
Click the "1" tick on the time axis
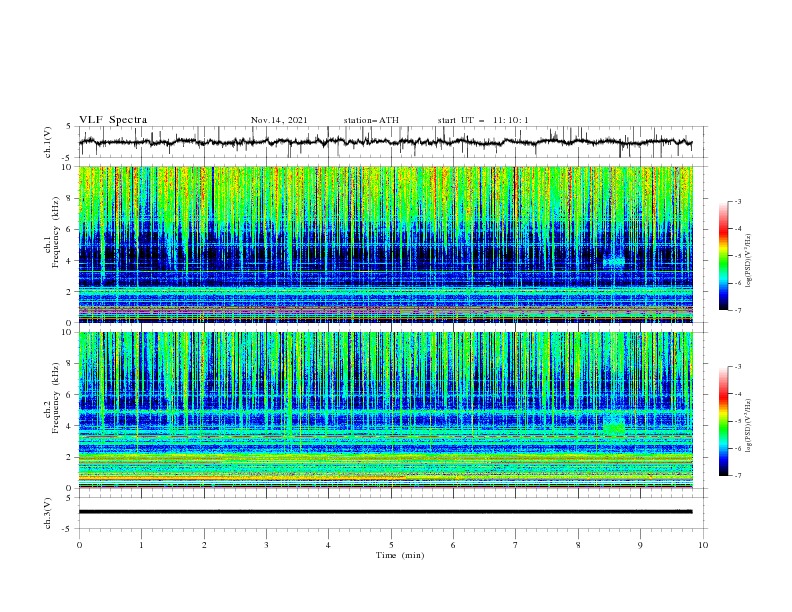(141, 545)
